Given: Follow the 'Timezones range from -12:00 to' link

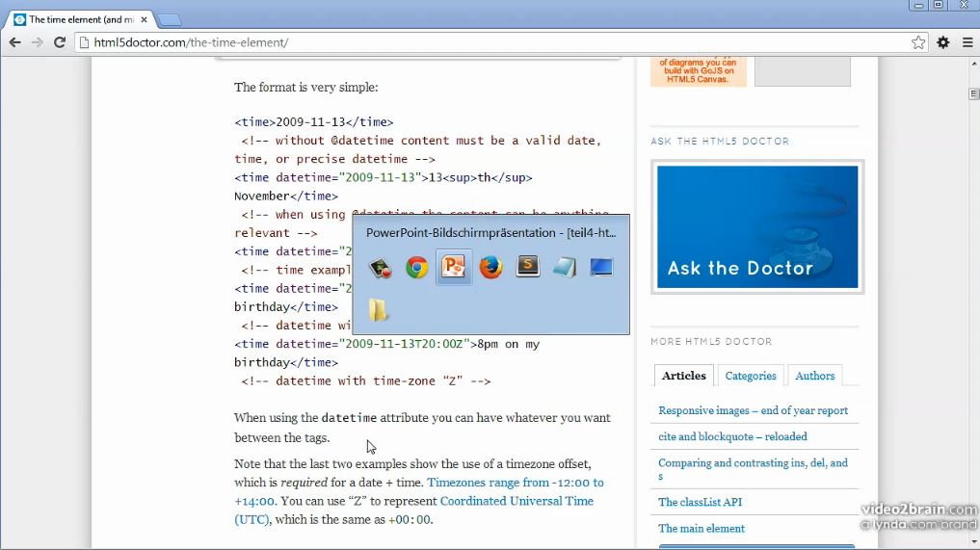Looking at the screenshot, I should [x=516, y=483].
